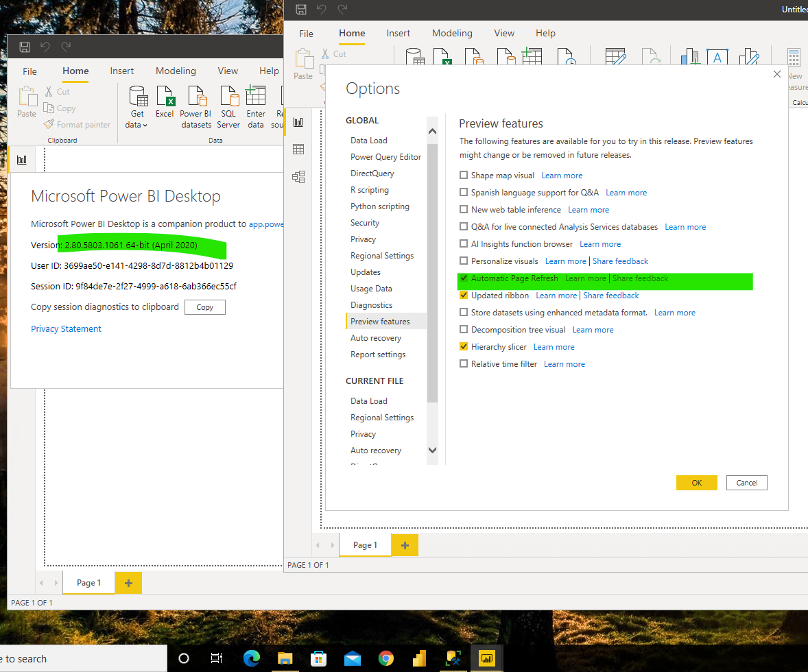Click Paste icon in left window ribbon
Screen dimensions: 808x672
coord(27,102)
